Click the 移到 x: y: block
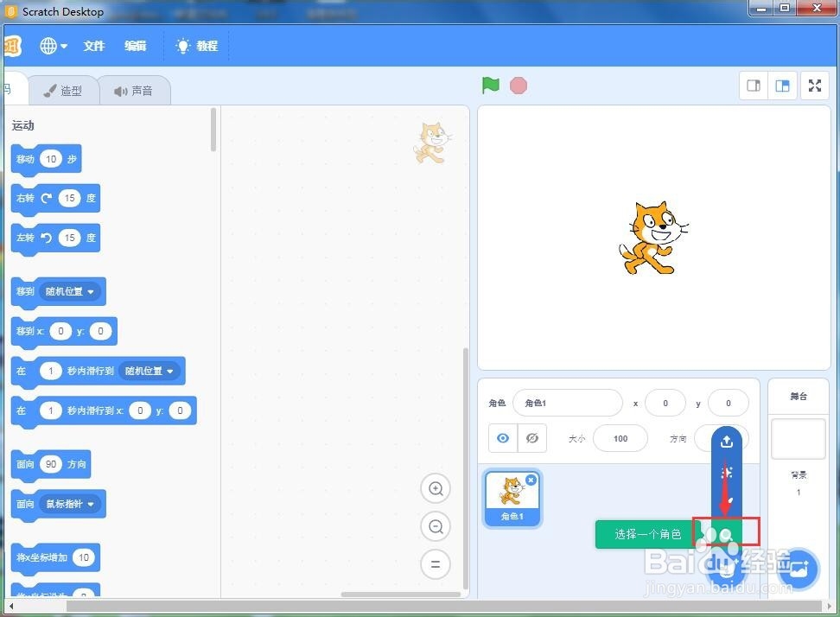Screen dimensions: 840x617 pyautogui.click(x=64, y=332)
